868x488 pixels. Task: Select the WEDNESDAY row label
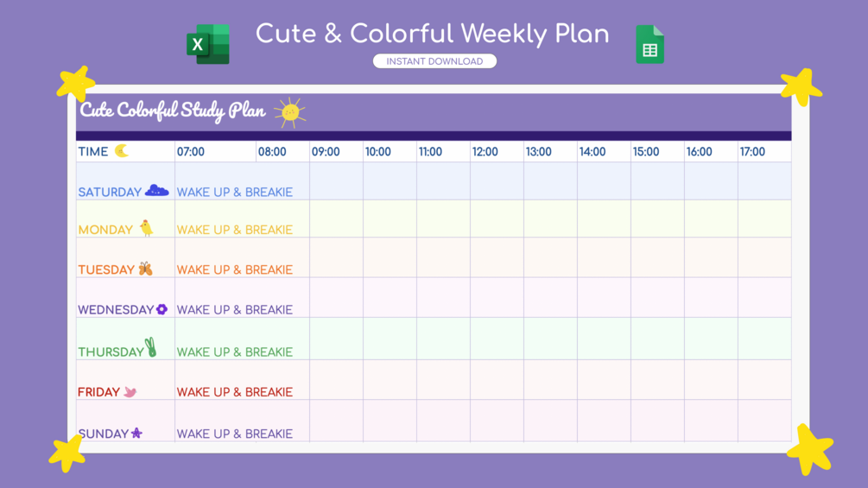[x=116, y=310]
